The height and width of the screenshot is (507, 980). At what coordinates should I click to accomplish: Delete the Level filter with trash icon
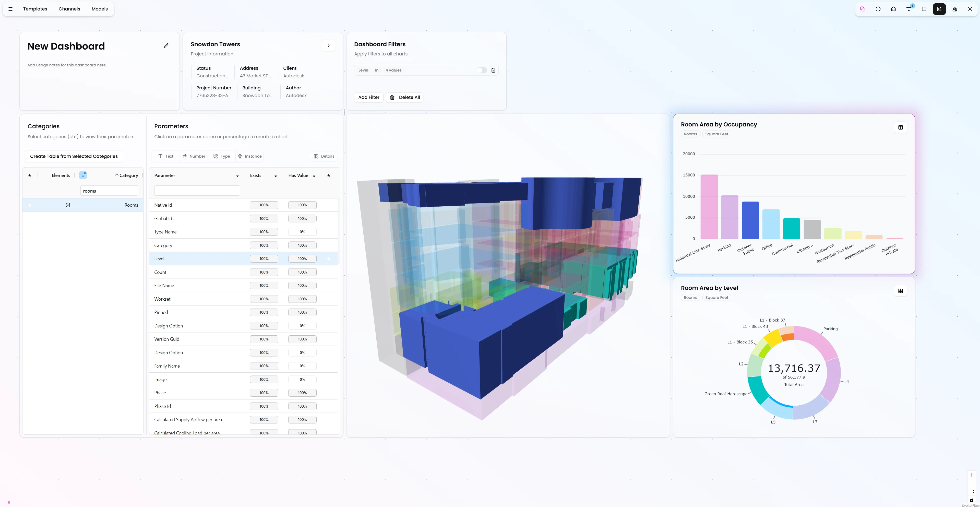(x=493, y=70)
